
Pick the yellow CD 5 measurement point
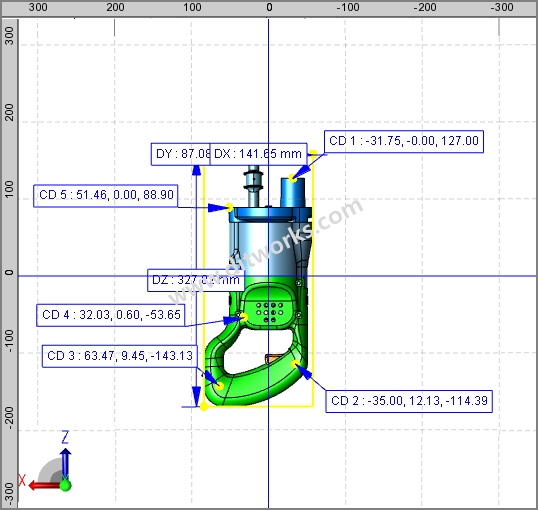(x=230, y=207)
